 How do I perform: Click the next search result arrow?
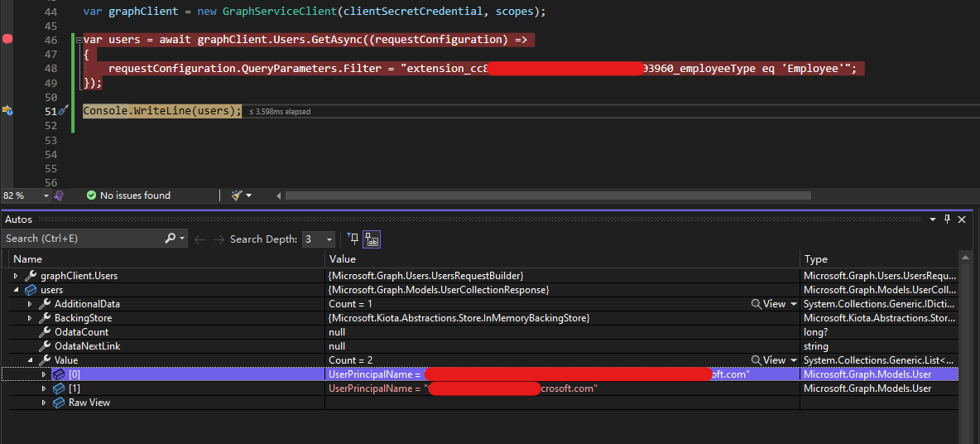pyautogui.click(x=219, y=239)
